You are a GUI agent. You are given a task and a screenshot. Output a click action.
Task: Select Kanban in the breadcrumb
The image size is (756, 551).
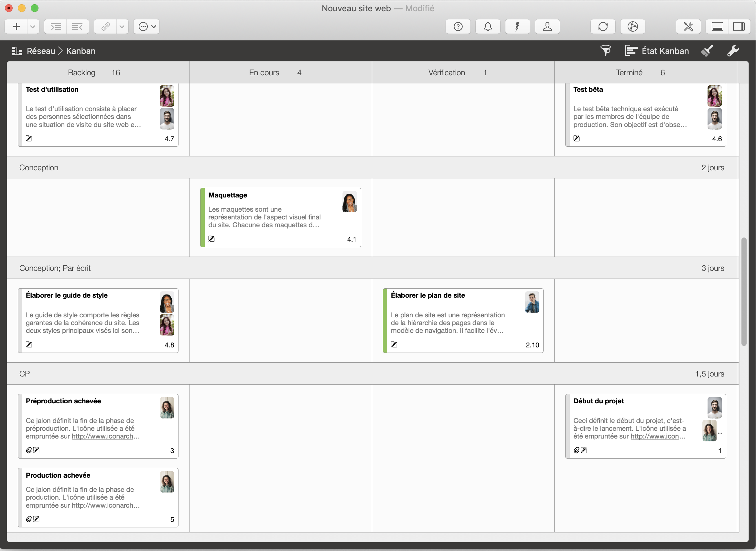click(x=81, y=51)
